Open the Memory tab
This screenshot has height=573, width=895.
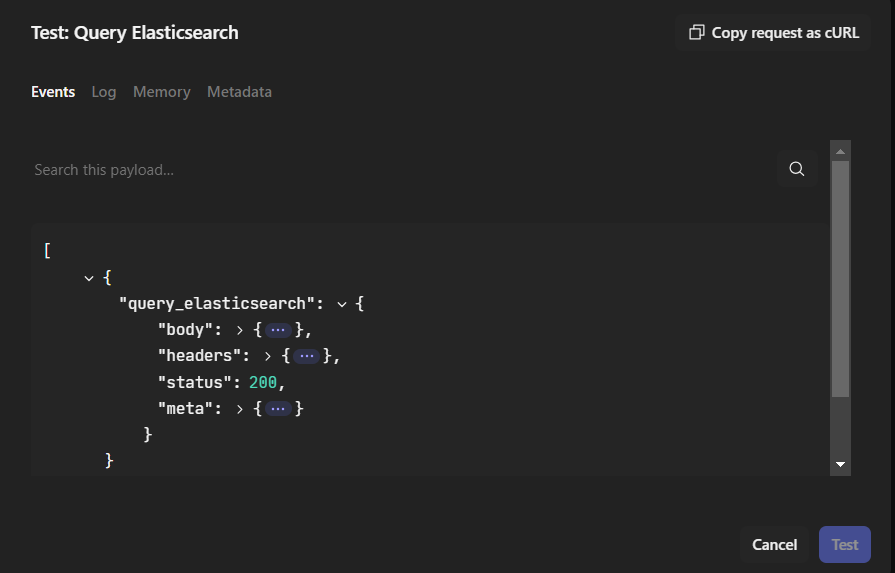click(161, 92)
